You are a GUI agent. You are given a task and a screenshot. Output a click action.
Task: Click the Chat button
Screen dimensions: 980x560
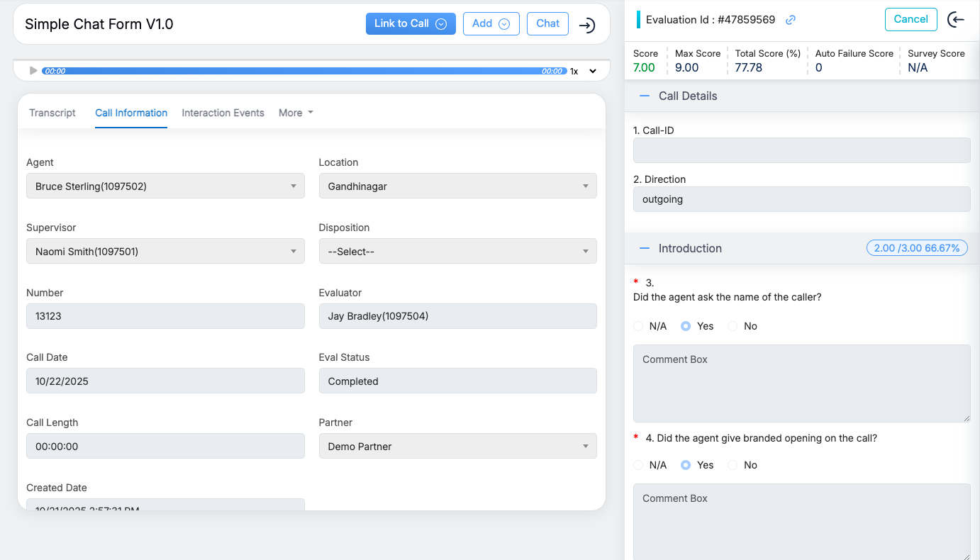(547, 23)
